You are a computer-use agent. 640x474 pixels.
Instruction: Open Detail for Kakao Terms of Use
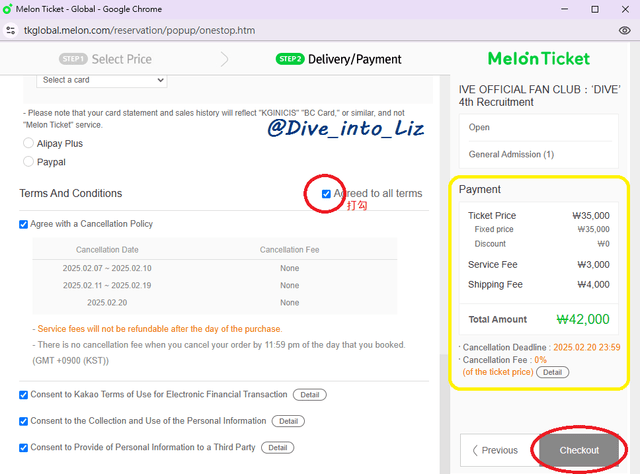pyautogui.click(x=309, y=395)
